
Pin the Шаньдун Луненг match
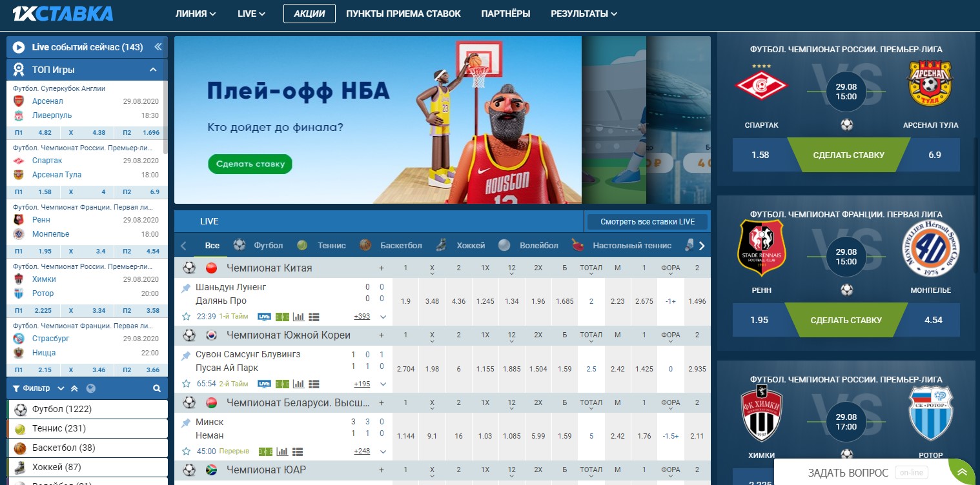186,288
